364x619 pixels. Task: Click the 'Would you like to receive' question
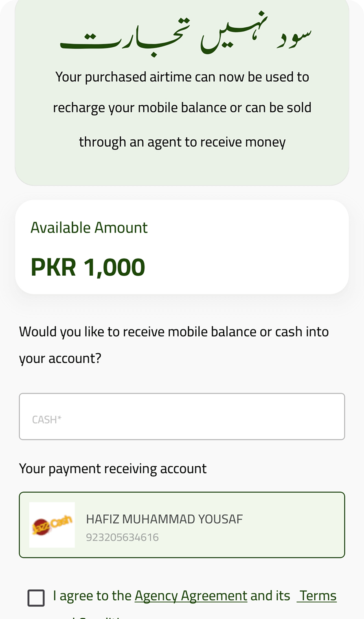click(x=174, y=332)
